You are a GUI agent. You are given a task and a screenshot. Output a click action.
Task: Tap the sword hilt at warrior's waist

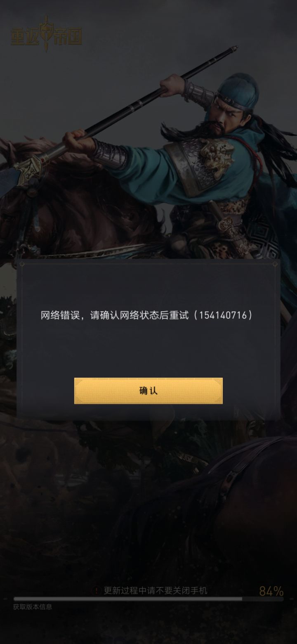tap(227, 227)
